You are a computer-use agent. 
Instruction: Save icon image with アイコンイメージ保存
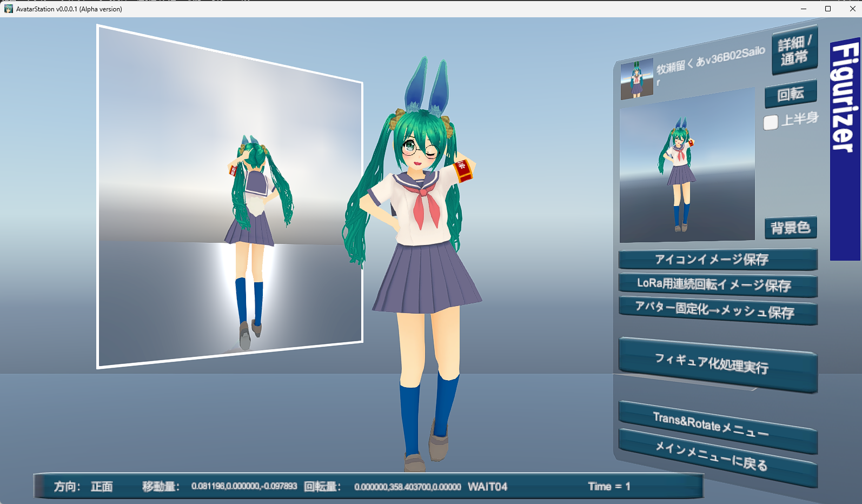click(717, 260)
